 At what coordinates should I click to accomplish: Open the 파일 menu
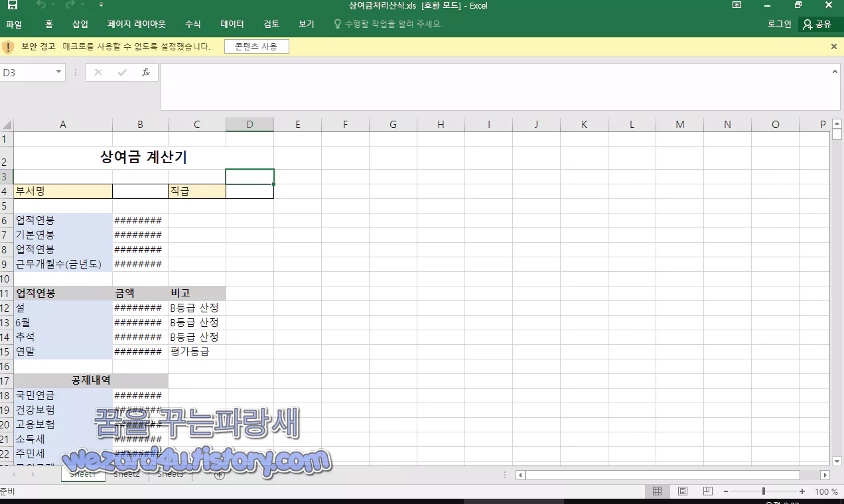tap(14, 24)
